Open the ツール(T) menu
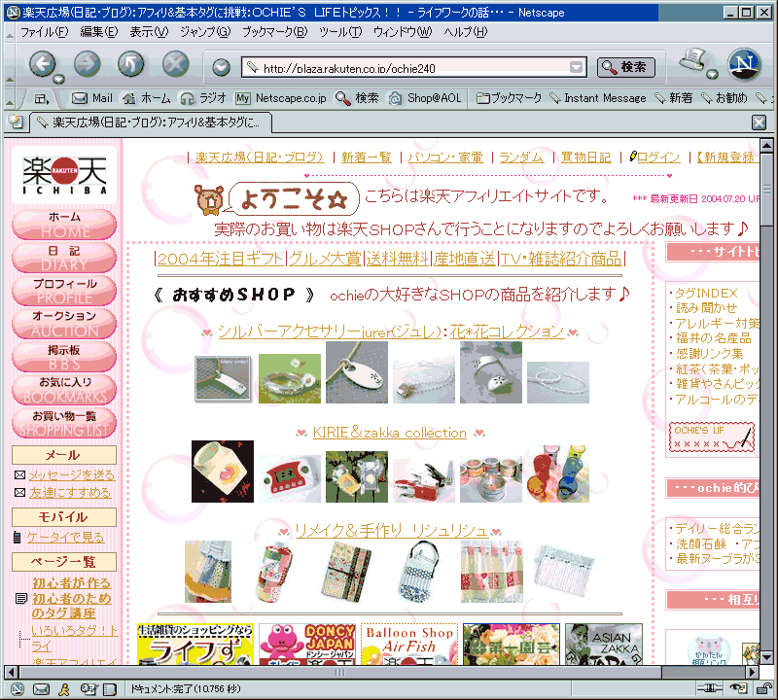 (x=339, y=32)
